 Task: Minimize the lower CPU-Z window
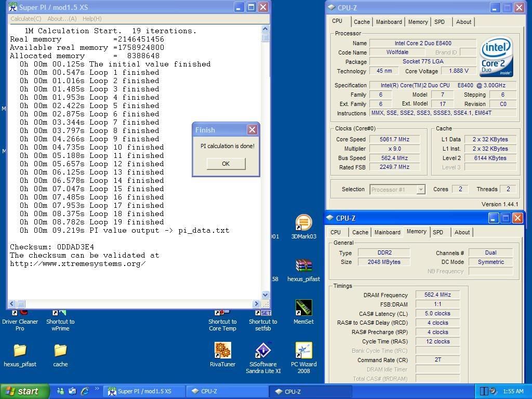[494, 218]
